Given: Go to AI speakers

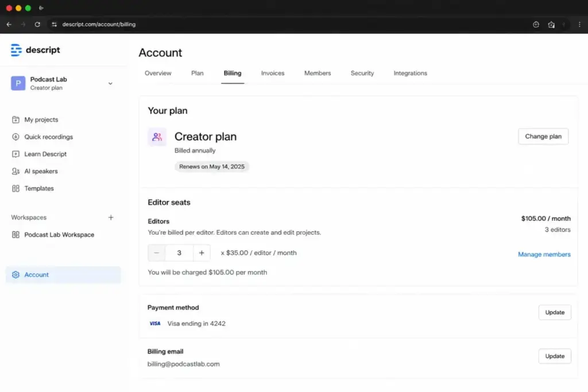Looking at the screenshot, I should [35, 171].
